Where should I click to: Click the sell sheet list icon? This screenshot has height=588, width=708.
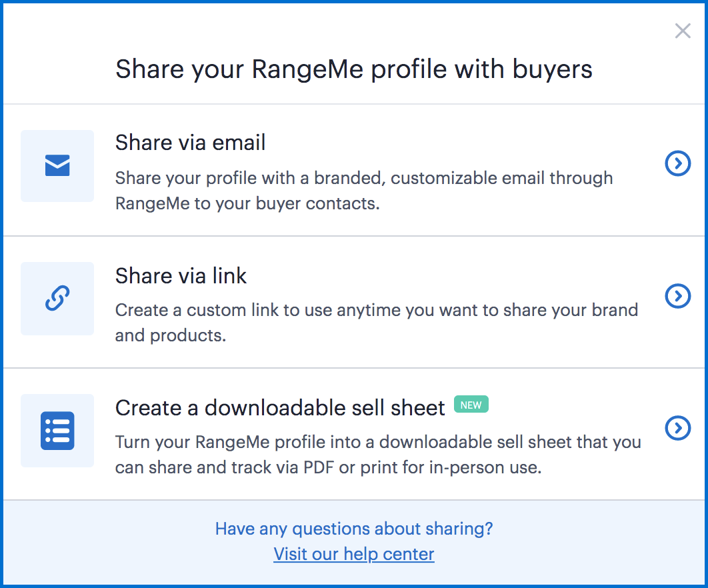pos(57,431)
